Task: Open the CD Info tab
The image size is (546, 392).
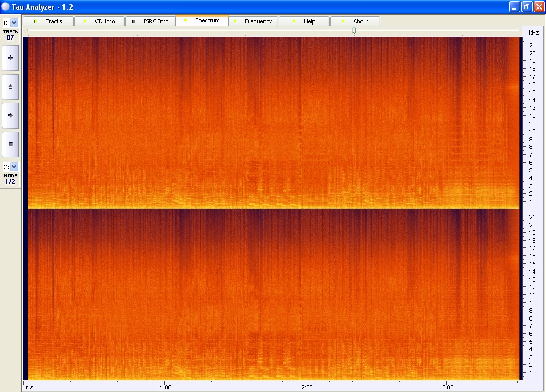Action: coord(99,21)
